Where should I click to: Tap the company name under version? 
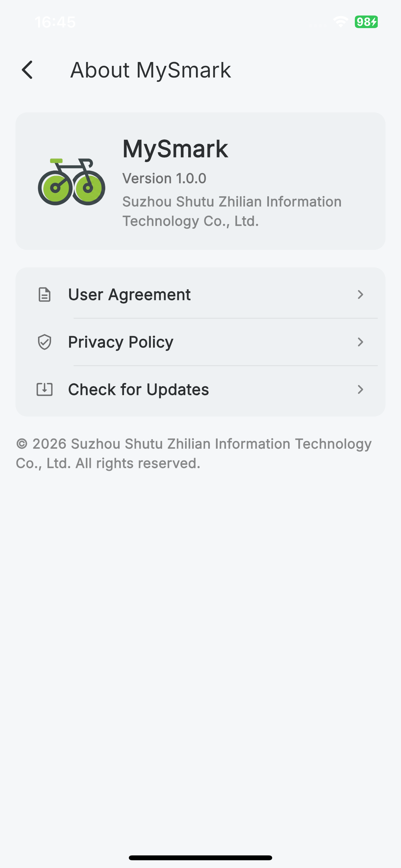(x=232, y=211)
